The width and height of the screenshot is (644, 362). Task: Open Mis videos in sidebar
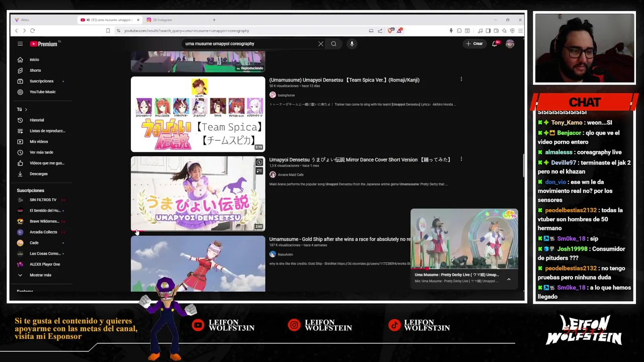[39, 142]
